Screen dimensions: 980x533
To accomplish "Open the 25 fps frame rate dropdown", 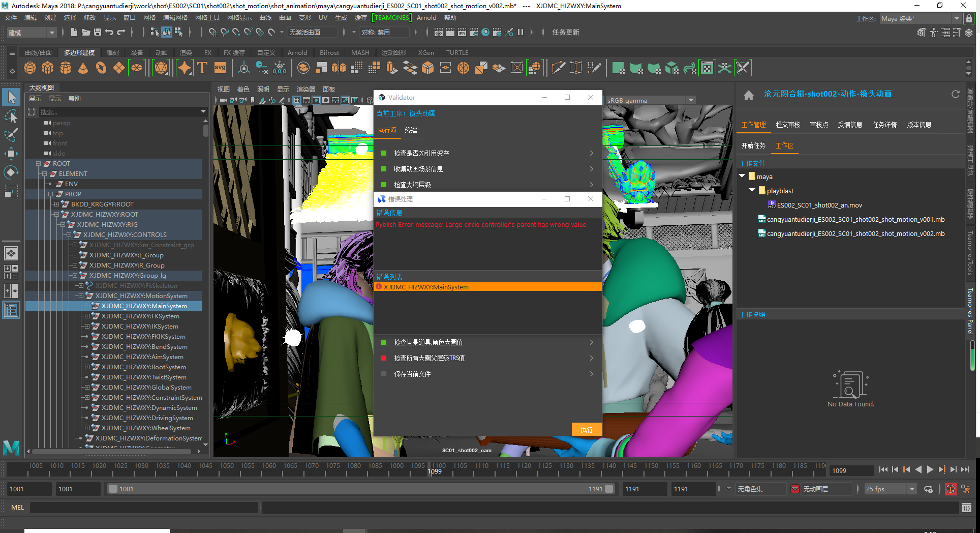I will click(x=912, y=489).
